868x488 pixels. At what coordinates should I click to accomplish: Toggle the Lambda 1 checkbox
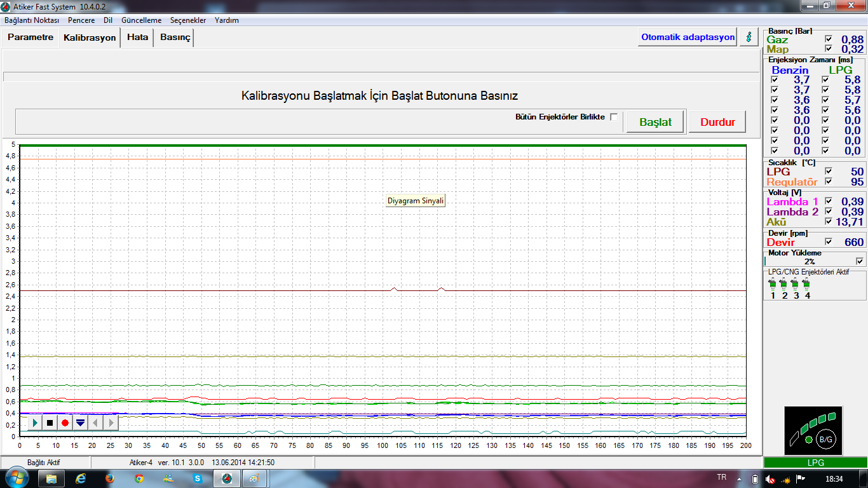click(828, 201)
